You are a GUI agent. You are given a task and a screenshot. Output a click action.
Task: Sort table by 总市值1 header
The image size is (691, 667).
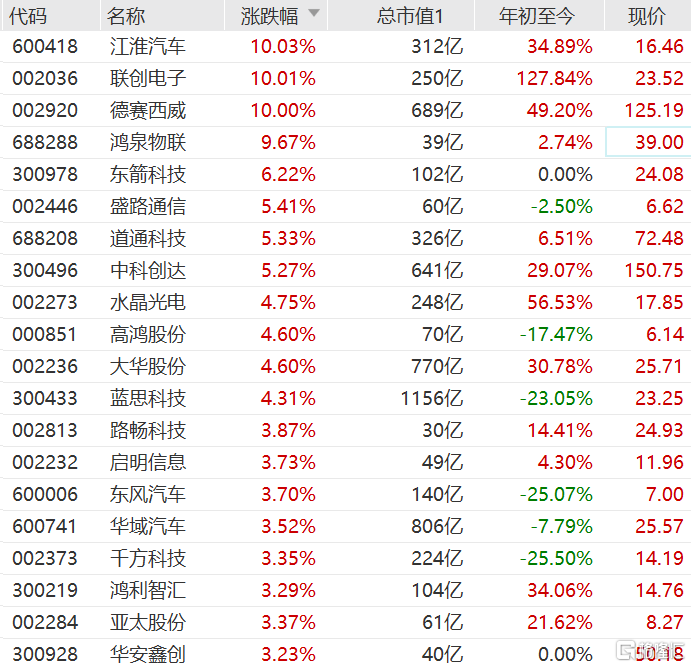(x=409, y=16)
